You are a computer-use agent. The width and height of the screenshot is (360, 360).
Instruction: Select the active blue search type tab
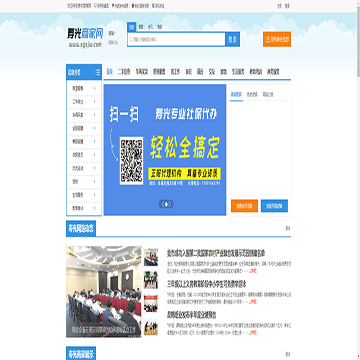[131, 26]
